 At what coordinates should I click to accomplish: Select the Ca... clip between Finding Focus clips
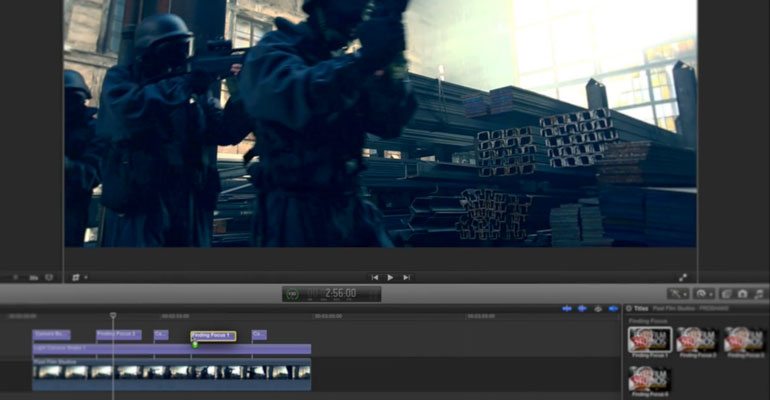pyautogui.click(x=161, y=335)
